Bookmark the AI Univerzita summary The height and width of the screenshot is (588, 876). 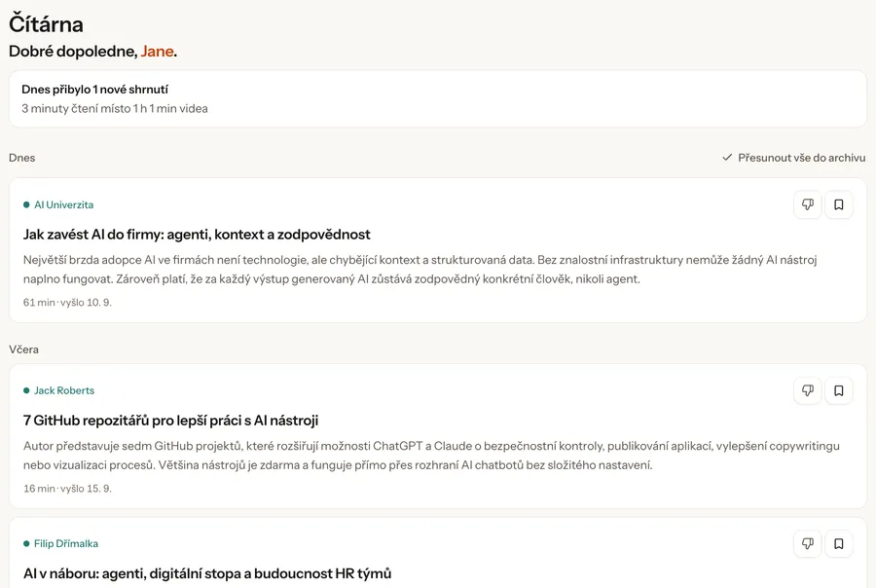839,204
